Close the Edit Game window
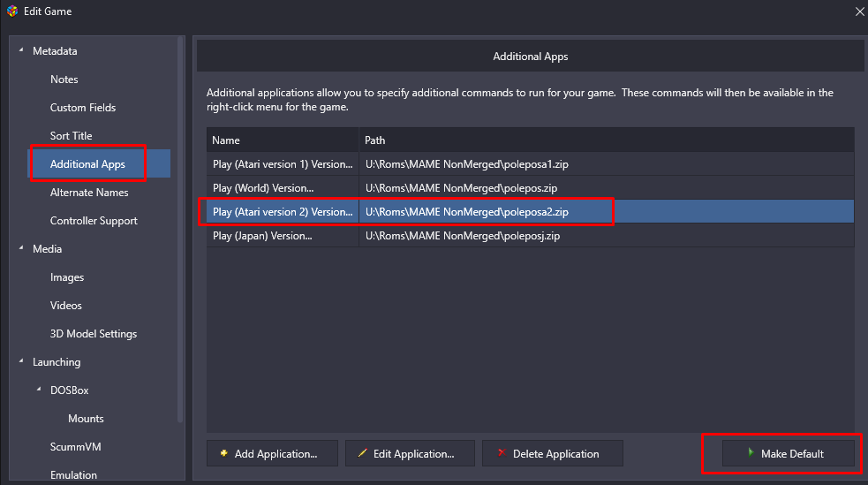868x485 pixels. pyautogui.click(x=860, y=11)
